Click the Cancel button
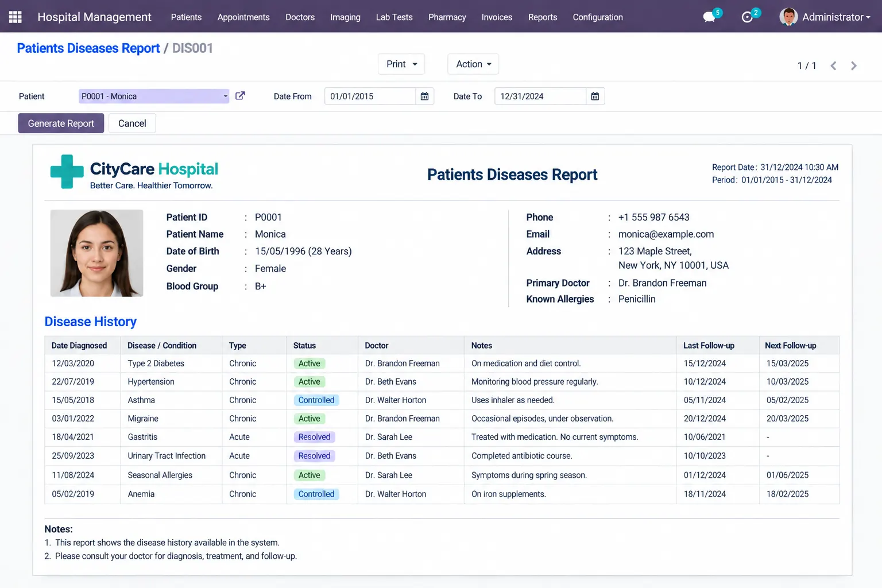Viewport: 882px width, 588px height. (x=132, y=123)
